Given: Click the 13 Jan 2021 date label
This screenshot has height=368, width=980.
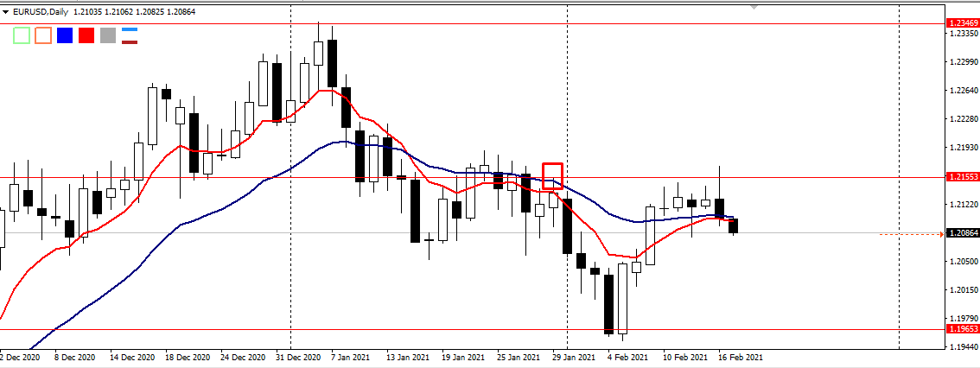Looking at the screenshot, I should click(409, 358).
